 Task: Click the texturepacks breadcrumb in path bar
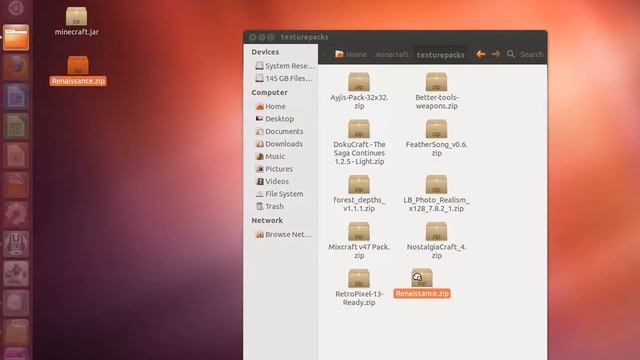tap(440, 54)
